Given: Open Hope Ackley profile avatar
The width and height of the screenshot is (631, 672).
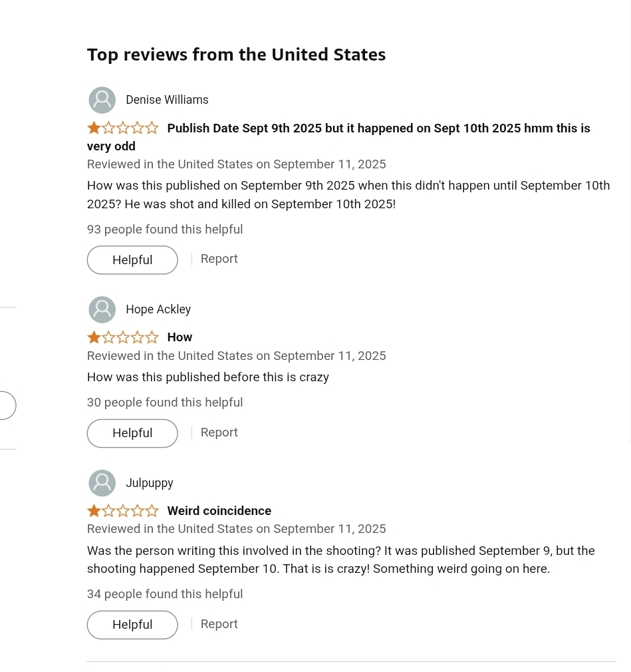Looking at the screenshot, I should (102, 309).
